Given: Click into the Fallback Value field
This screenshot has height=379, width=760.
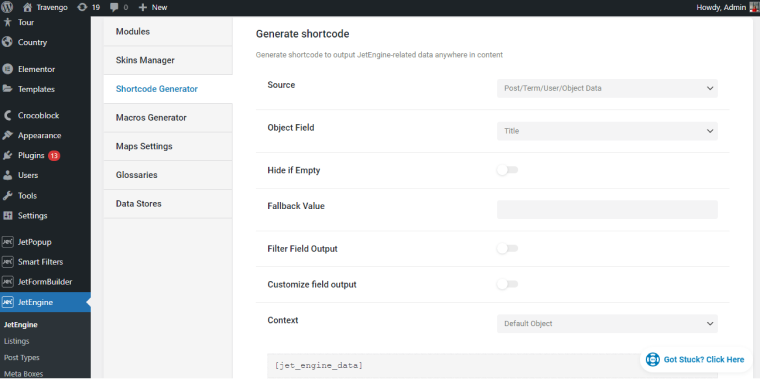Looking at the screenshot, I should point(607,209).
